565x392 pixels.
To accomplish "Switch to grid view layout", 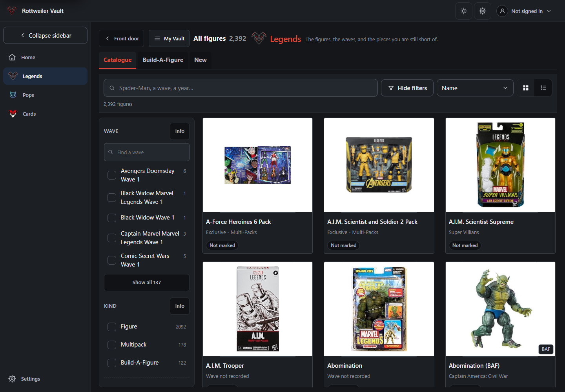I will (x=526, y=88).
